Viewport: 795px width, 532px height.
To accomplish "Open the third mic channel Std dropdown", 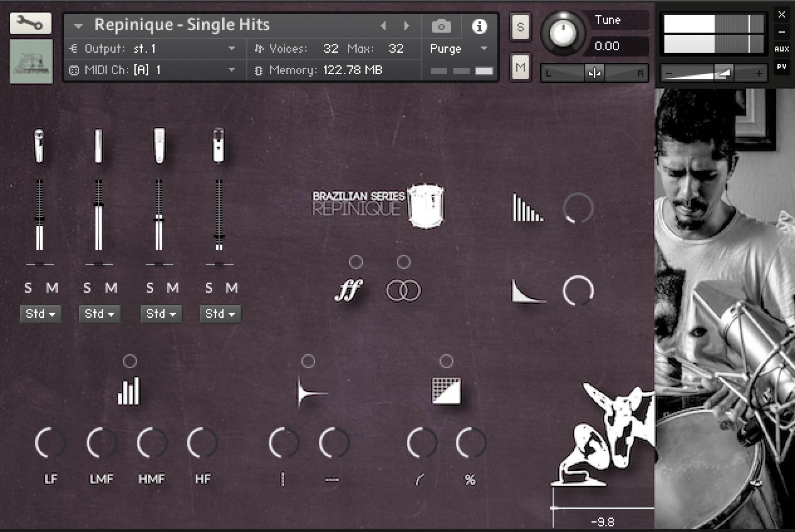I will (161, 313).
